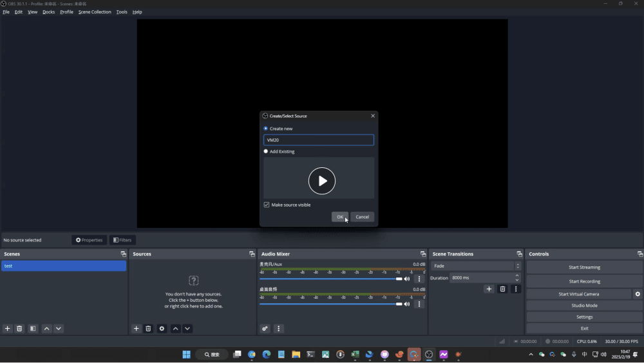
Task: Open options dots for the 桌面音频 channel
Action: (x=419, y=304)
